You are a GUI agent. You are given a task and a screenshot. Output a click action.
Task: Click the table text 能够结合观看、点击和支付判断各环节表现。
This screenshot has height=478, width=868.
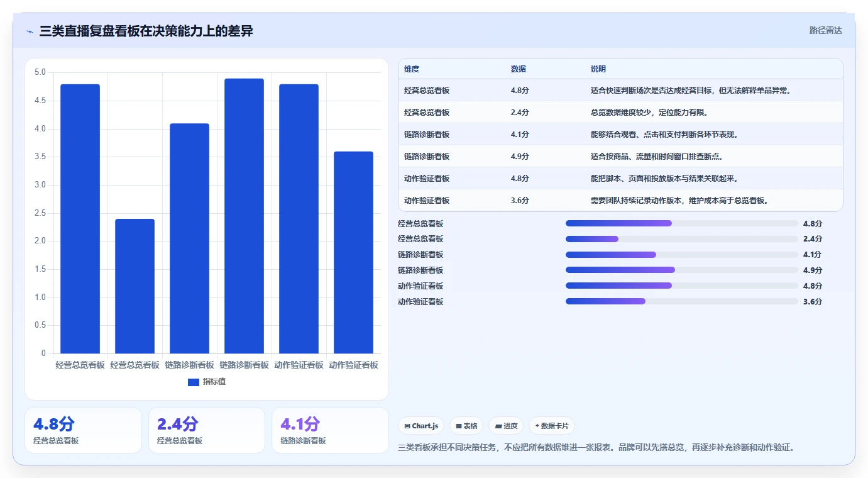click(664, 135)
